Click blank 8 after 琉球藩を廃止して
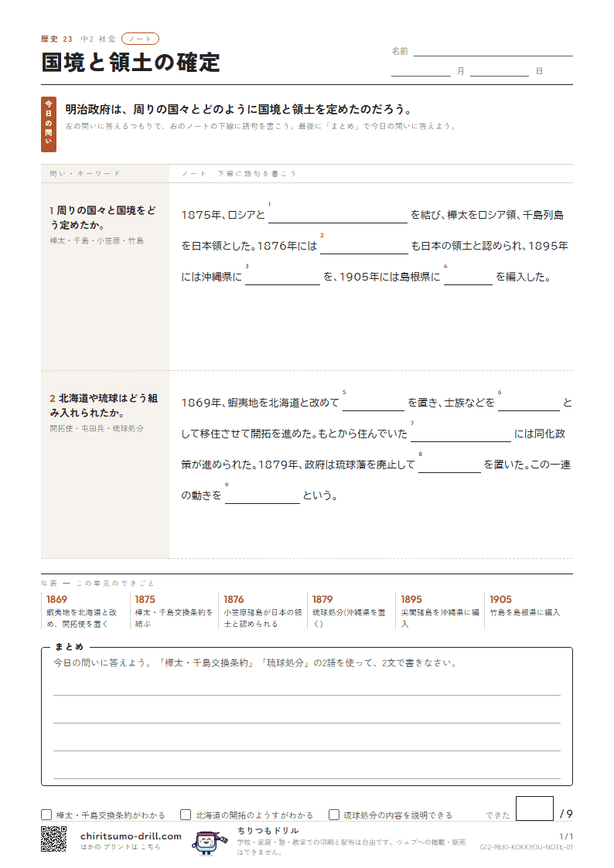Screen dimensions: 614x868 tap(449, 465)
